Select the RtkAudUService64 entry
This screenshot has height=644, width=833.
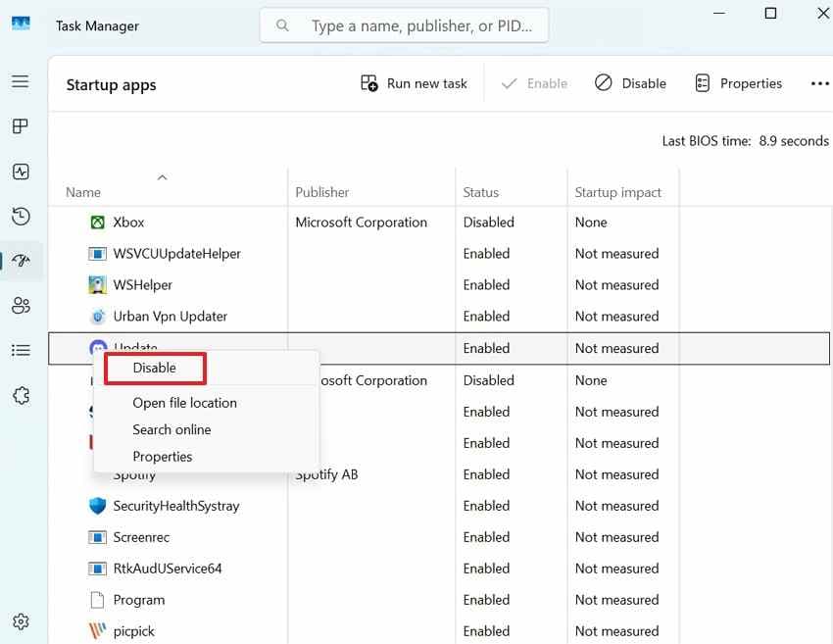(x=168, y=570)
